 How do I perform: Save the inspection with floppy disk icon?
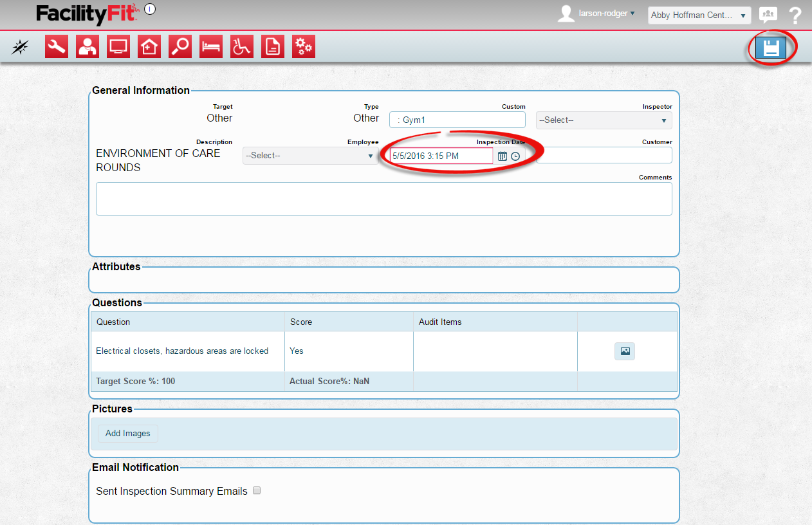point(771,48)
